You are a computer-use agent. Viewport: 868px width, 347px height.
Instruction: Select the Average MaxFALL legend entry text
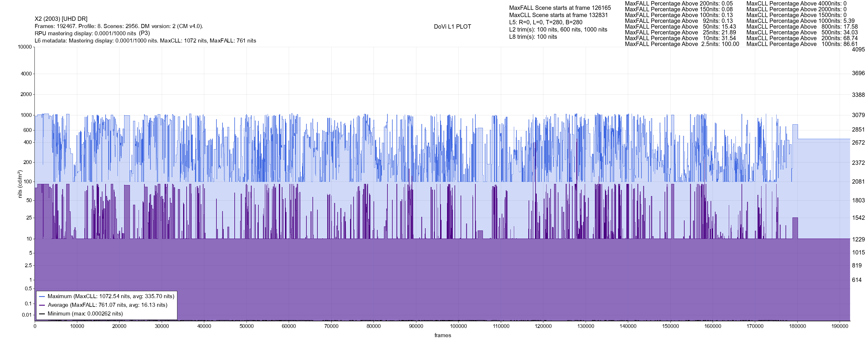coord(108,305)
